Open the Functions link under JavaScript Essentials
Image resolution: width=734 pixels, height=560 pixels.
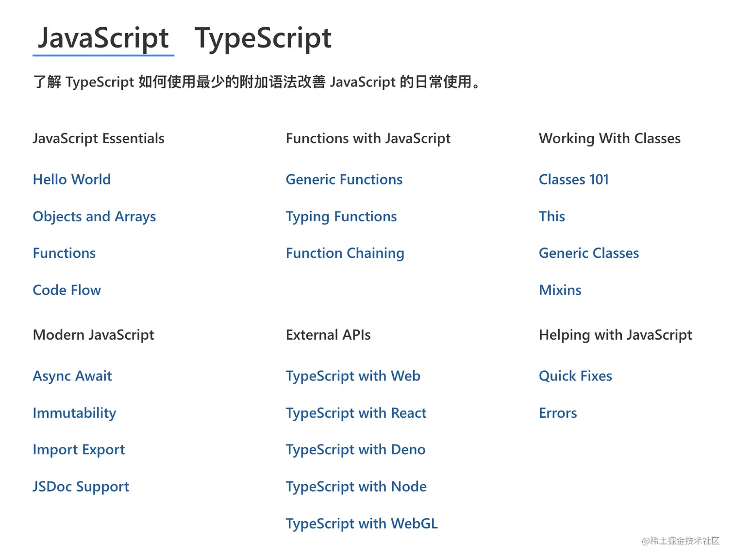64,253
